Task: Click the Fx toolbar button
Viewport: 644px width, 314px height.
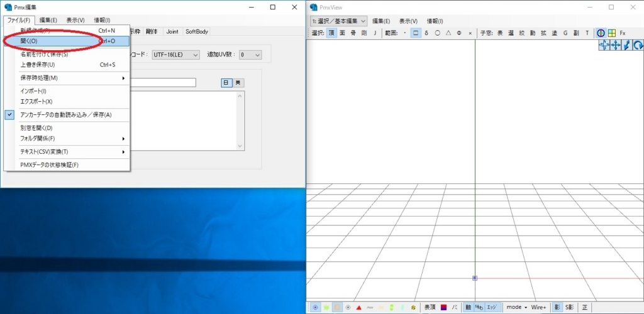Action: [x=623, y=33]
